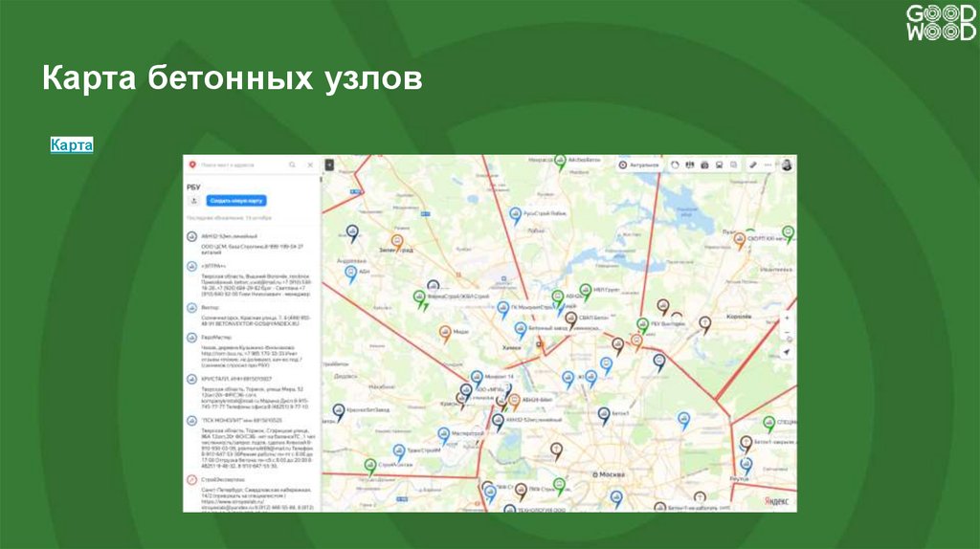
Task: Click the Бетонный завод blue marker near Химки
Action: 521,330
